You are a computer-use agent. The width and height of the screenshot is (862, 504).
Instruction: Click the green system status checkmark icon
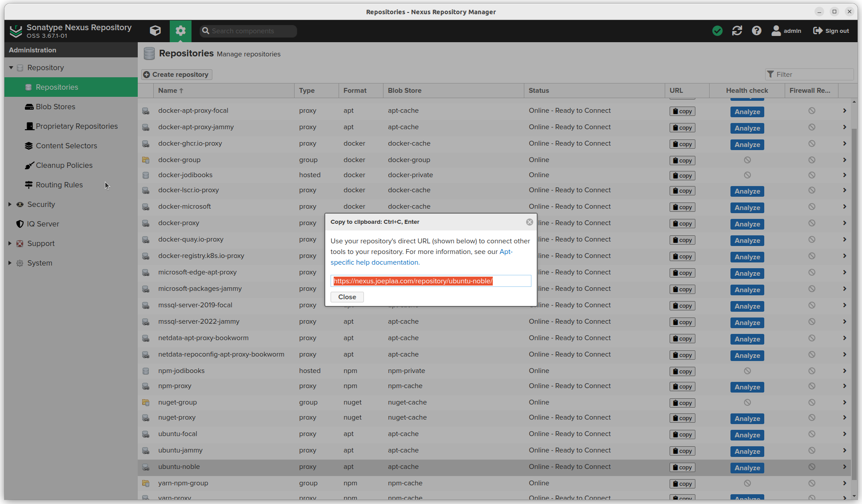pos(717,31)
